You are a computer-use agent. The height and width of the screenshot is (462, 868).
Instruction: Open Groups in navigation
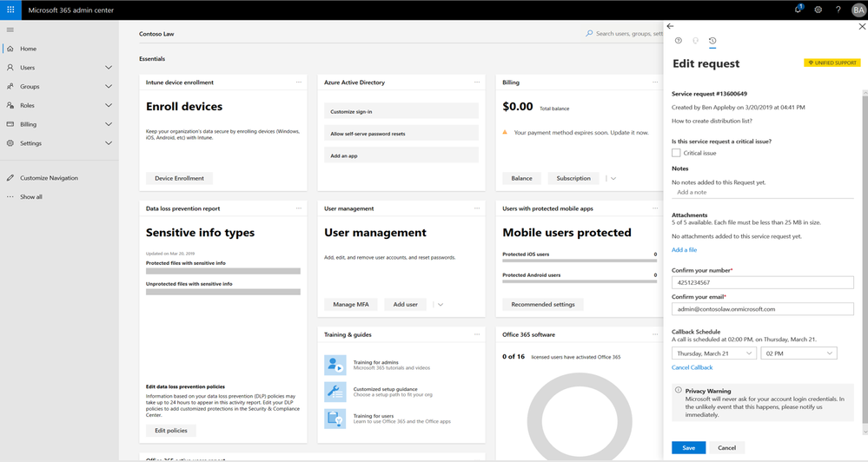(30, 86)
